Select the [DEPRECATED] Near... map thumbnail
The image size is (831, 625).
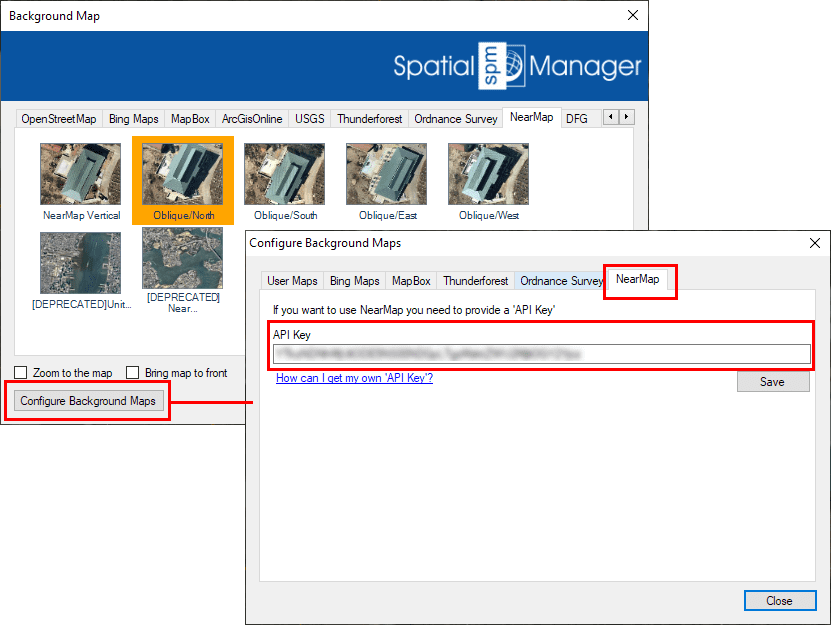pos(182,258)
